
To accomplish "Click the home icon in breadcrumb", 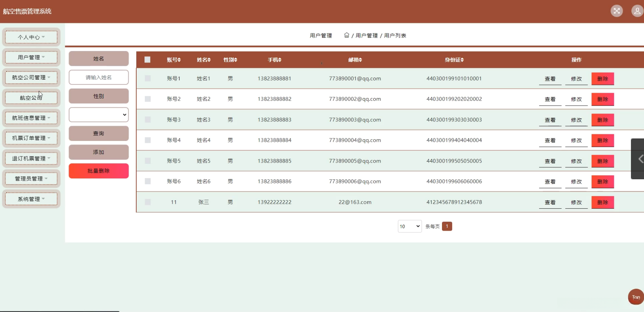I will pyautogui.click(x=346, y=35).
